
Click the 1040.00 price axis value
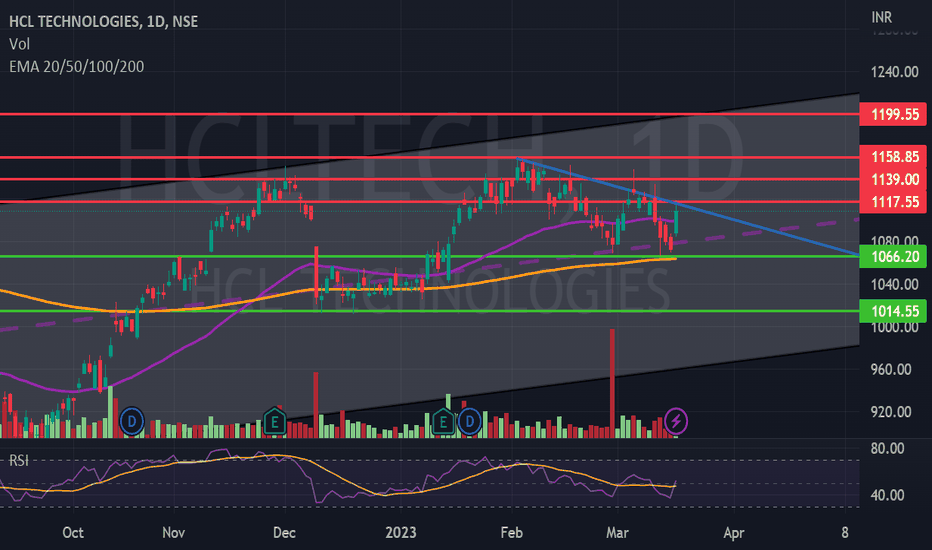pos(895,285)
